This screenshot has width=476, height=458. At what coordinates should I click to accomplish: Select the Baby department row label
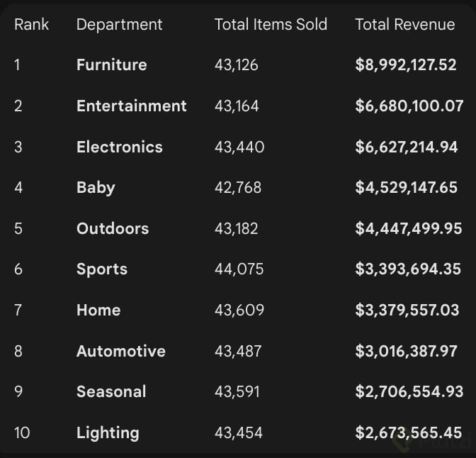tap(96, 188)
